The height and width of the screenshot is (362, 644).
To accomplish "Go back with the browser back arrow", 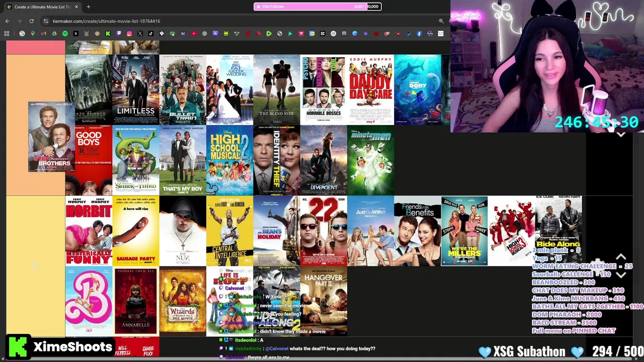I will [x=8, y=21].
